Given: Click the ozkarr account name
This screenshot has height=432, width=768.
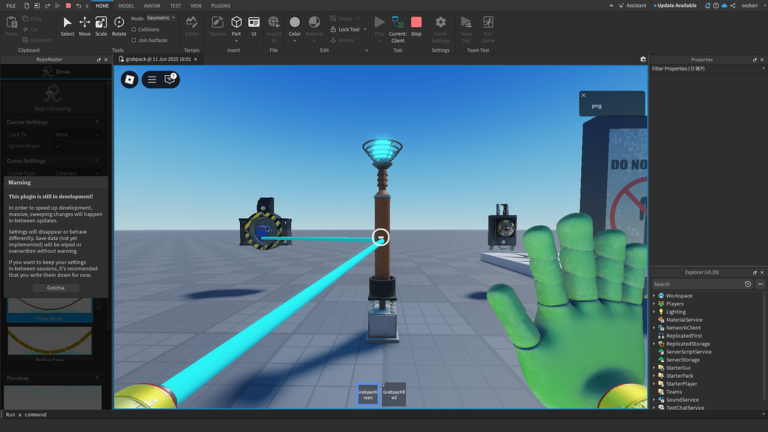Looking at the screenshot, I should (x=749, y=5).
